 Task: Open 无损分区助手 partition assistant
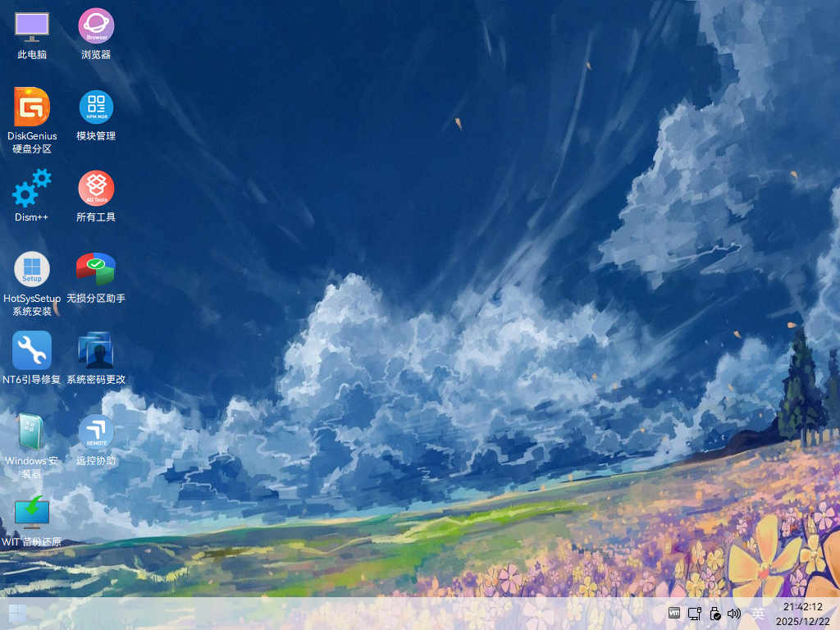click(96, 269)
